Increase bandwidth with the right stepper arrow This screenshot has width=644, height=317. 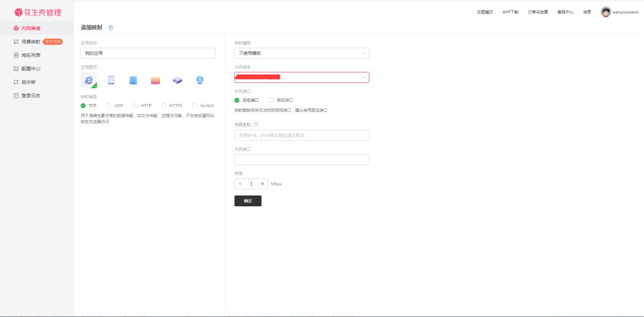click(264, 184)
